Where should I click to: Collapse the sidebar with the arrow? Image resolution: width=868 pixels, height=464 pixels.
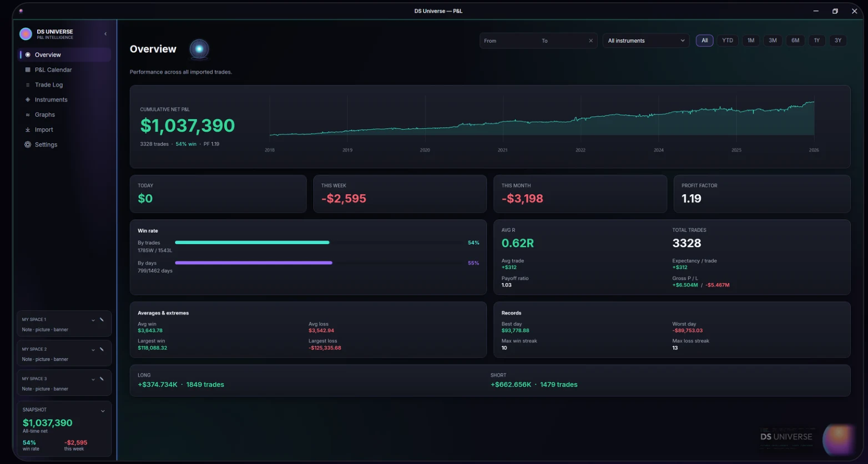point(105,34)
